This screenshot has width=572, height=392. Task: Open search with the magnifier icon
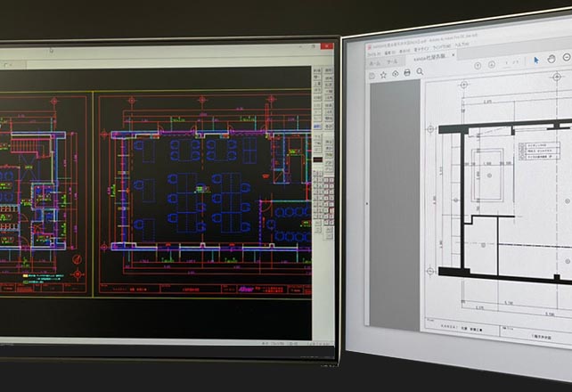(x=421, y=74)
